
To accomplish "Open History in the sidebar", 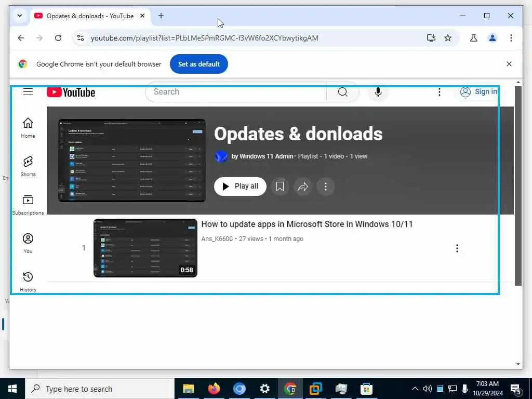I will [28, 282].
